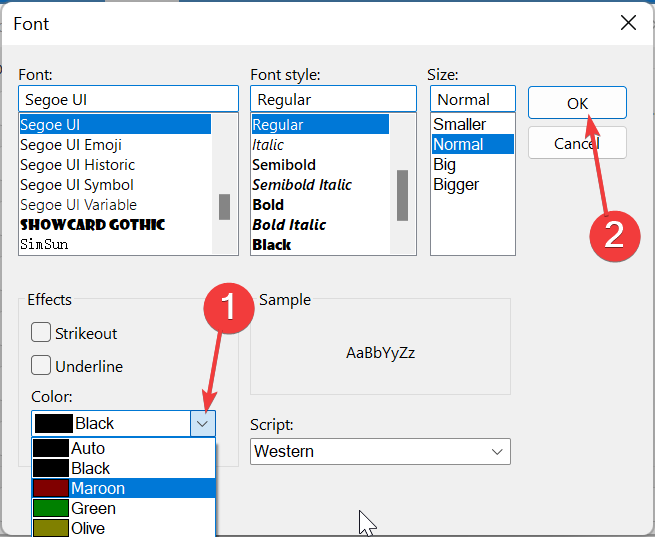Viewport: 655px width, 537px height.
Task: Open the Script dropdown showing Western
Action: (380, 451)
